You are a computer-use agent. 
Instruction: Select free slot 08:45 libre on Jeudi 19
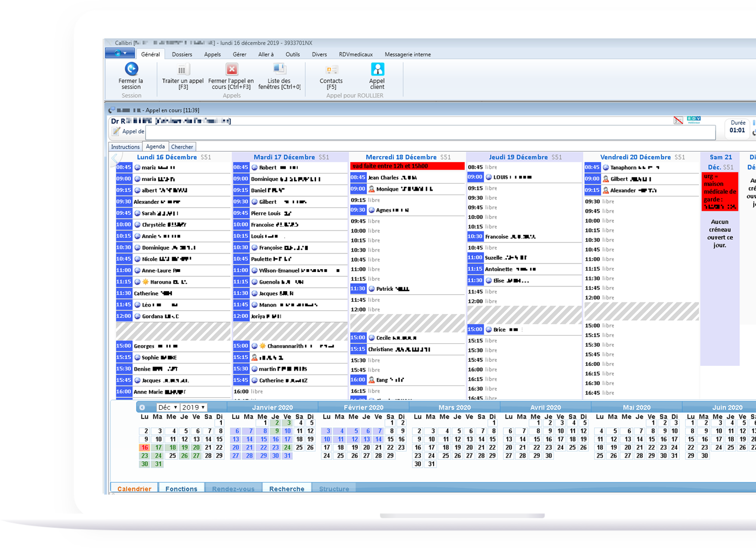click(x=524, y=167)
